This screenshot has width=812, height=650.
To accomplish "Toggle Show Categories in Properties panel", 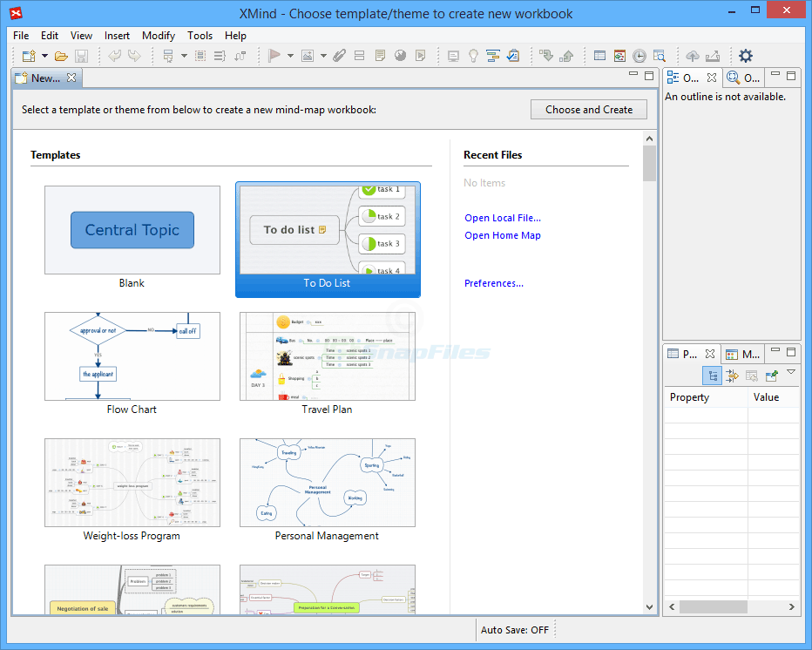I will tap(713, 376).
